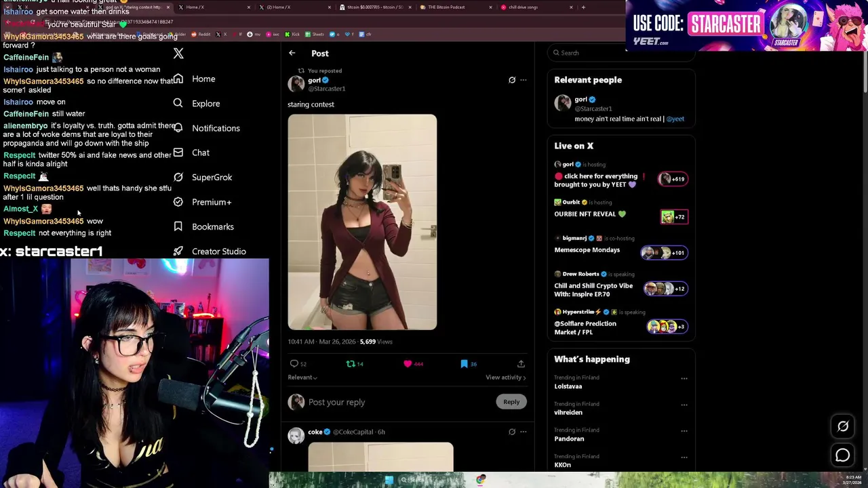Click the +3 listeners avatars badge
868x488 pixels.
(667, 327)
